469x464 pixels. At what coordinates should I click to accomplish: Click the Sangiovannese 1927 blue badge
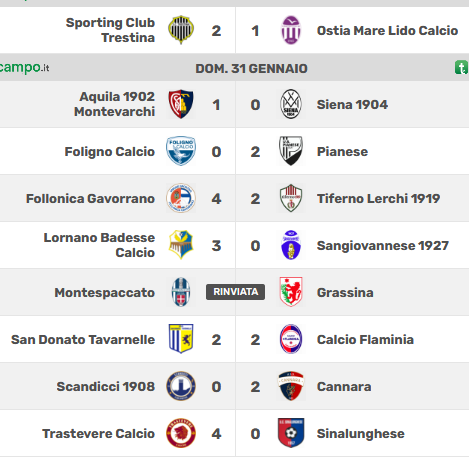coord(291,245)
